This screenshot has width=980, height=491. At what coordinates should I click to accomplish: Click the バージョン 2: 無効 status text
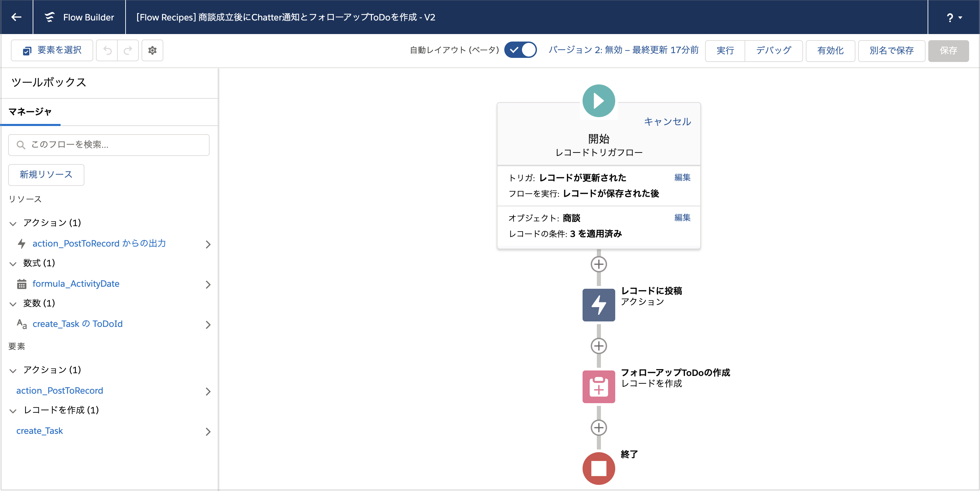623,50
